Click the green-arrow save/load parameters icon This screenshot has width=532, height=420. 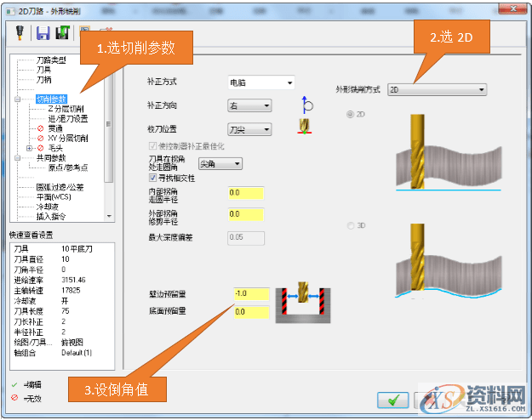click(62, 32)
